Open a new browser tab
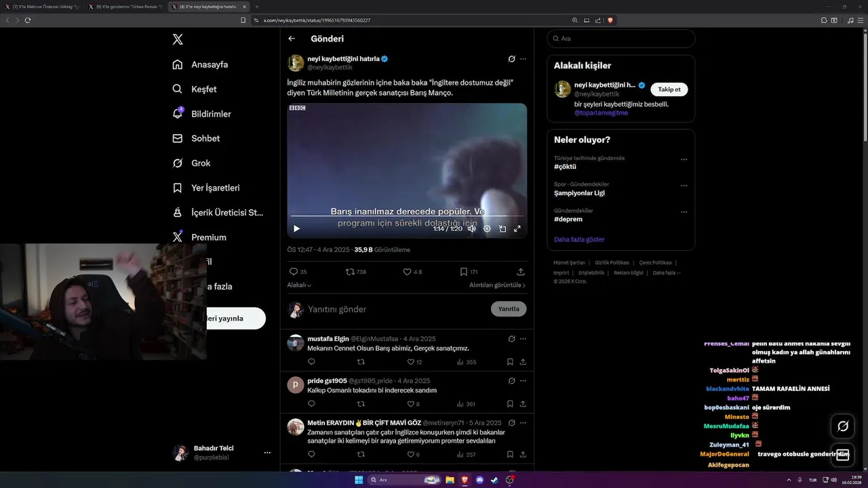The height and width of the screenshot is (488, 868). pos(257,6)
